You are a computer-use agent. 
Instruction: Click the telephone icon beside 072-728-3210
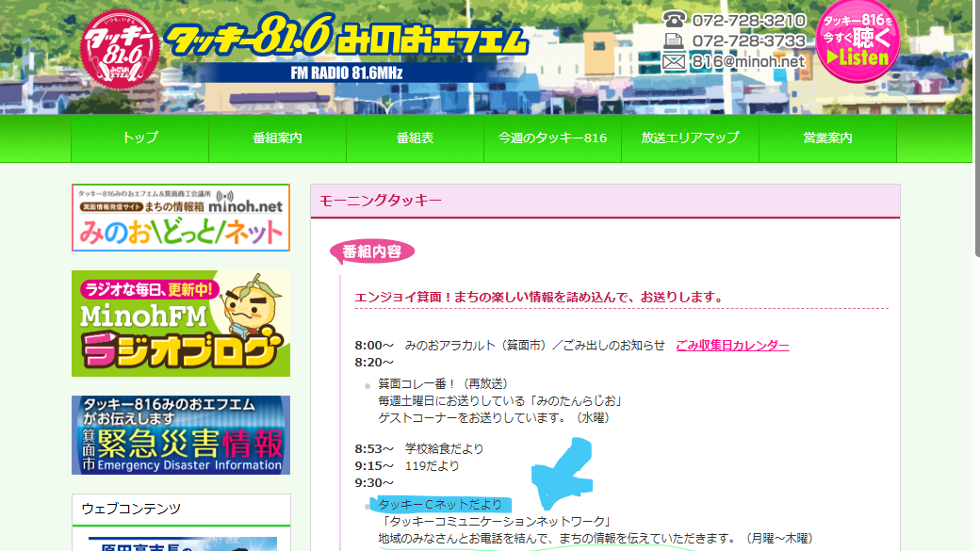click(x=674, y=20)
